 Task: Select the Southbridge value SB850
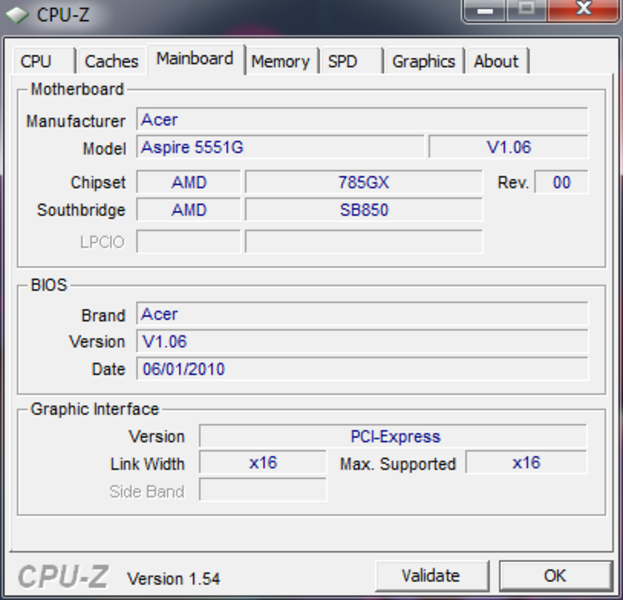(364, 210)
